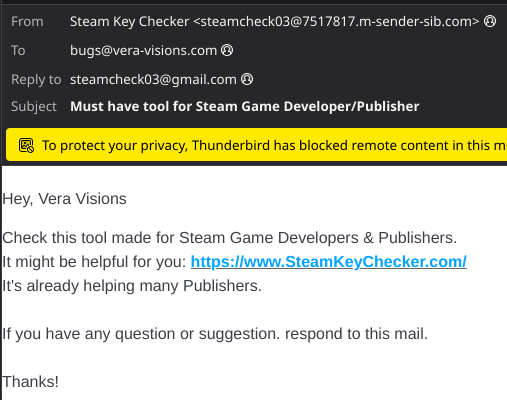Click the From header label
507x400 pixels.
point(27,22)
